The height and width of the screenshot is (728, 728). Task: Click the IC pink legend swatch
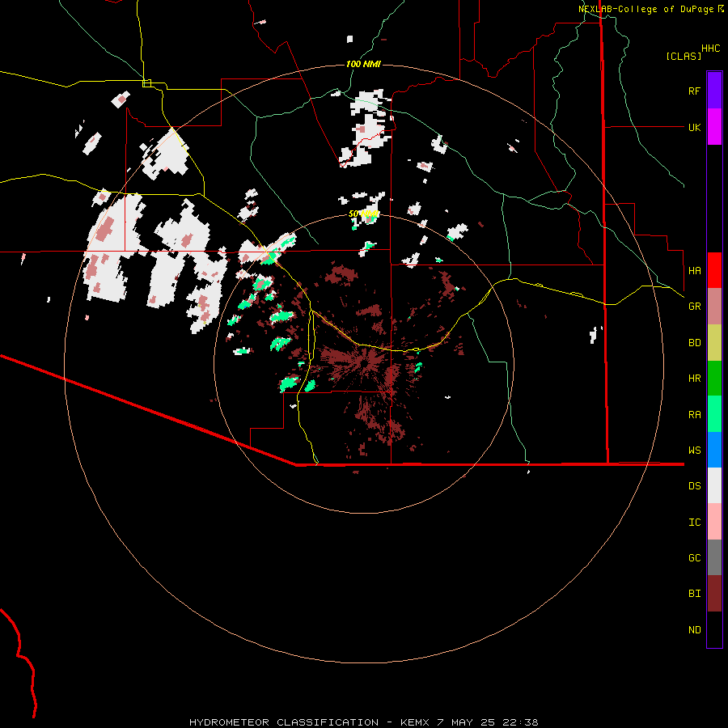[714, 522]
